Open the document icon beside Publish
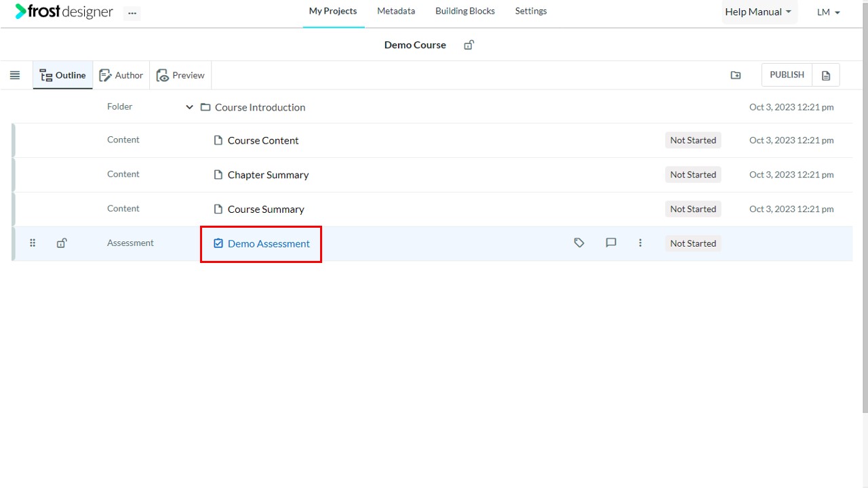Image resolution: width=868 pixels, height=488 pixels. [826, 75]
